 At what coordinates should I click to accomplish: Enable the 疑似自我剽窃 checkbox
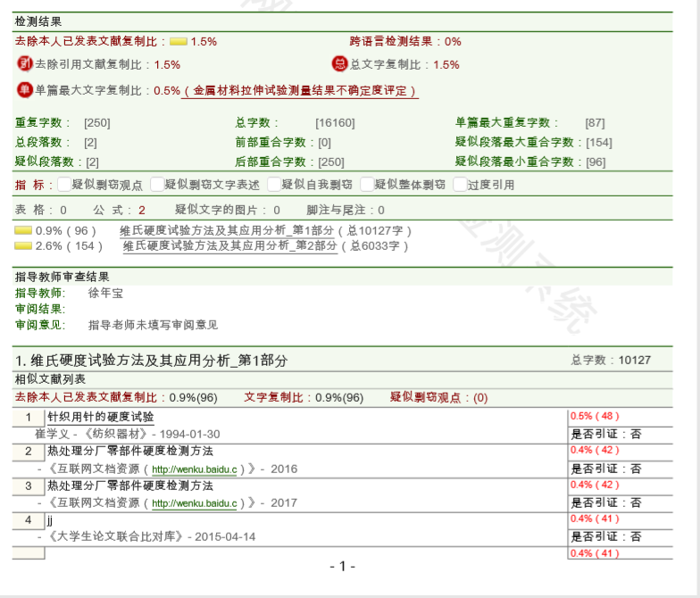click(273, 184)
